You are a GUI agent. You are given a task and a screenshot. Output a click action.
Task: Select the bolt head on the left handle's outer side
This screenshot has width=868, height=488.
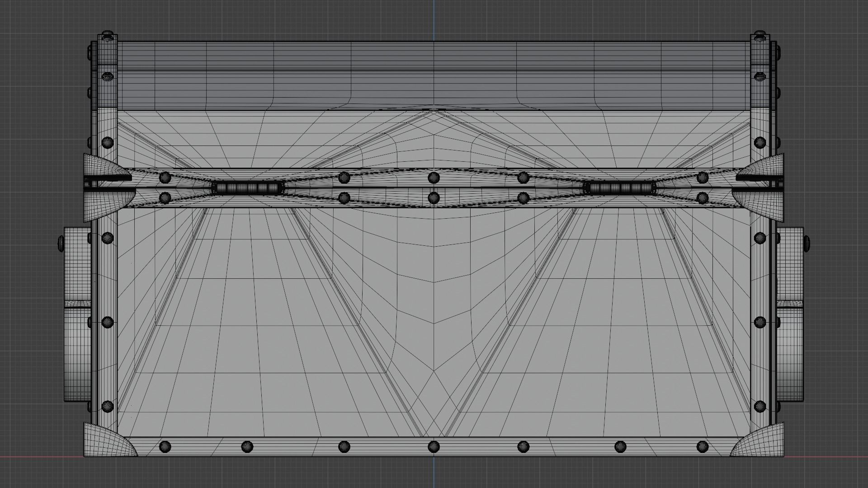(61, 243)
